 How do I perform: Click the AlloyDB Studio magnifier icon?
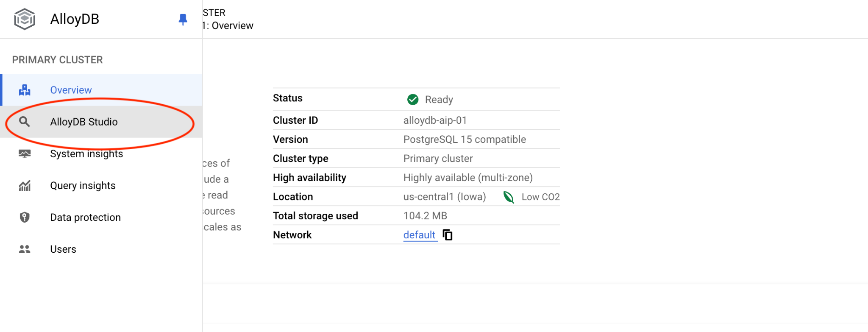(x=25, y=122)
